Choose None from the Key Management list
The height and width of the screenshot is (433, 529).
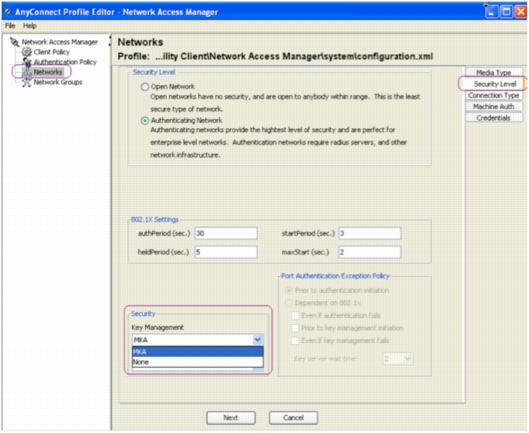198,362
